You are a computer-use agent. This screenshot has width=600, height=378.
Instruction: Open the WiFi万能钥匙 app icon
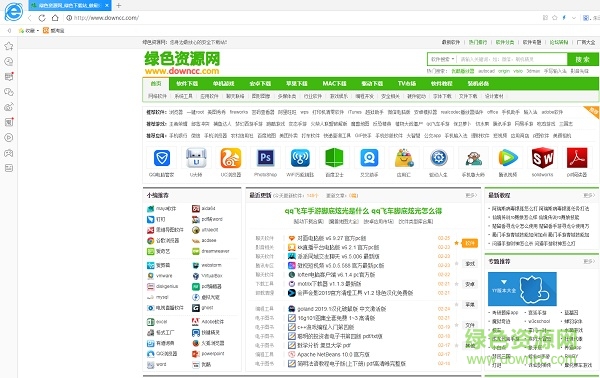click(300, 158)
